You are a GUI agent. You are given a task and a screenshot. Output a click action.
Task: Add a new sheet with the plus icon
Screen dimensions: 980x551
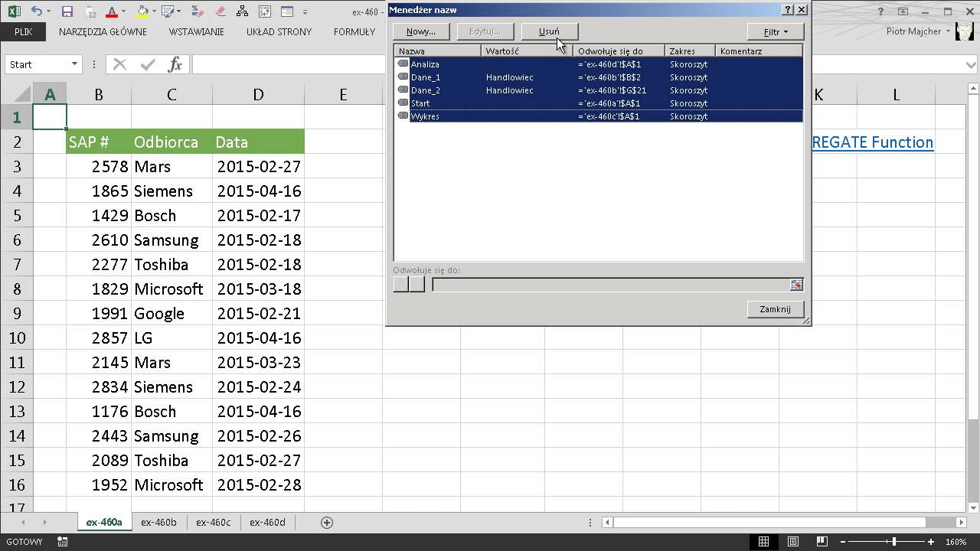point(327,522)
